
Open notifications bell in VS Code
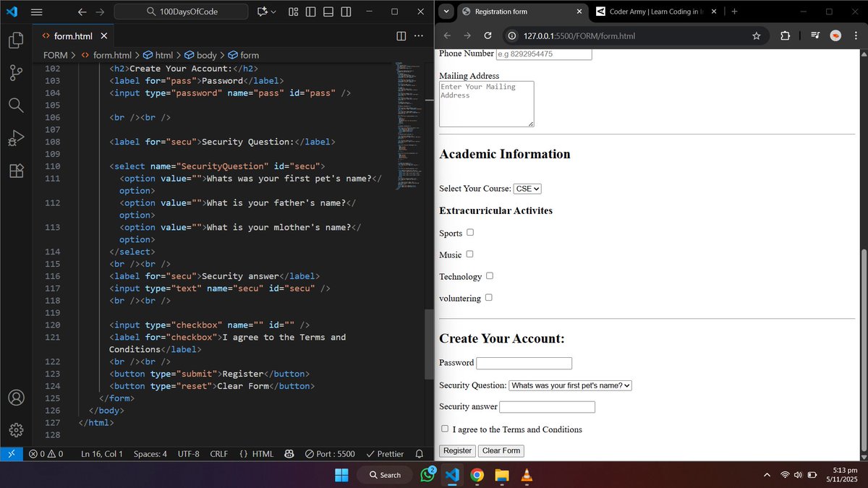click(x=419, y=454)
